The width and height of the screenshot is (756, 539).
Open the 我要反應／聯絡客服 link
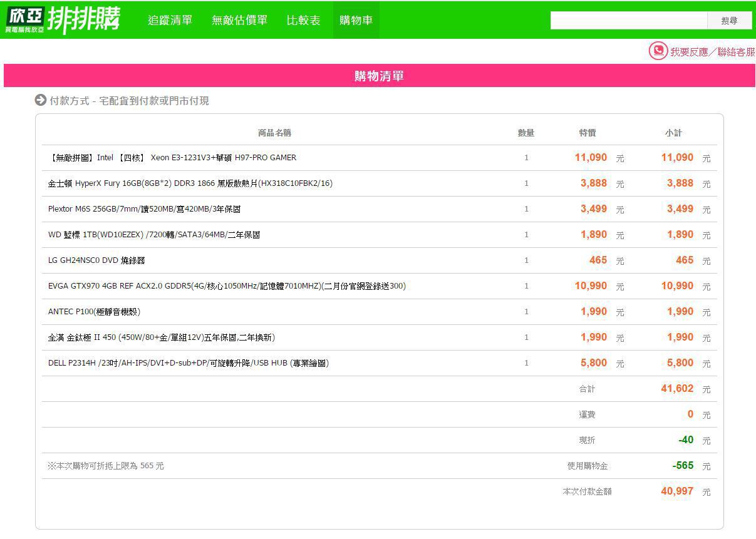point(712,52)
